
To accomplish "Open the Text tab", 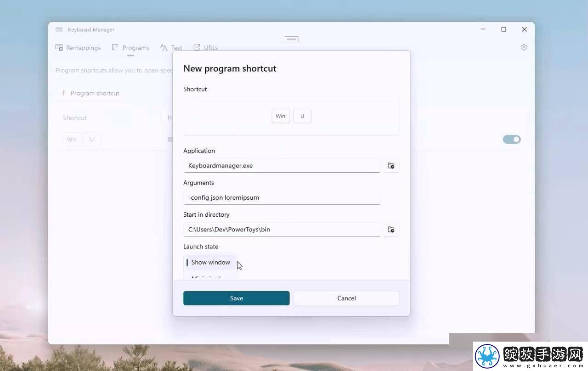I will click(x=171, y=48).
